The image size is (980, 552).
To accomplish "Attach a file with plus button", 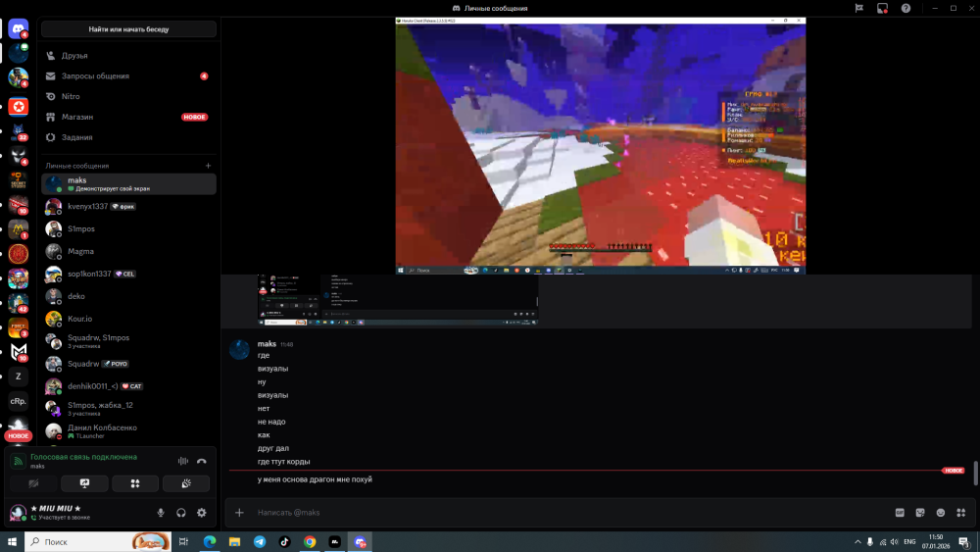I will 239,513.
